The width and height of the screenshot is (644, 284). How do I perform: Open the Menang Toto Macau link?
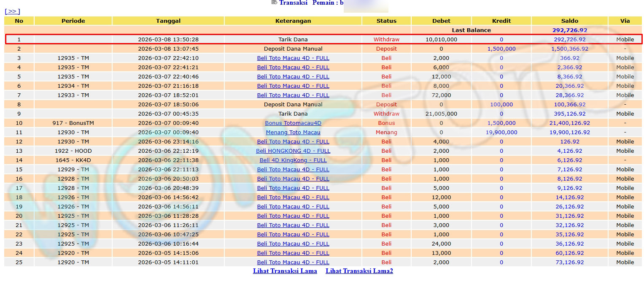click(x=293, y=133)
